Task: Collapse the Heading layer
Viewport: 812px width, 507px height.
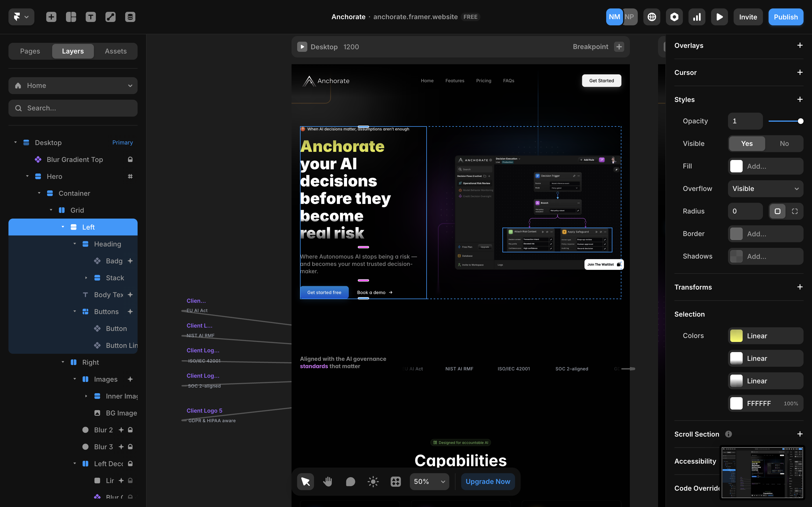Action: point(74,244)
